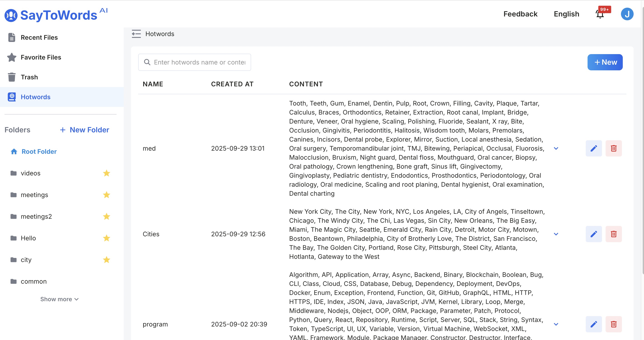Open the user avatar J menu
This screenshot has height=340, width=644.
pos(627,14)
